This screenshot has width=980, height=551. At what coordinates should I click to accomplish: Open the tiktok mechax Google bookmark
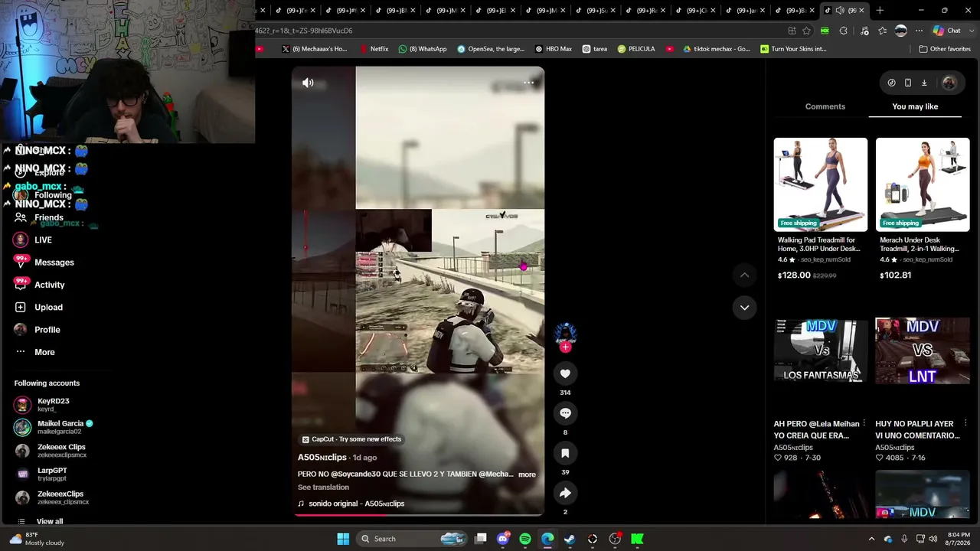coord(716,49)
